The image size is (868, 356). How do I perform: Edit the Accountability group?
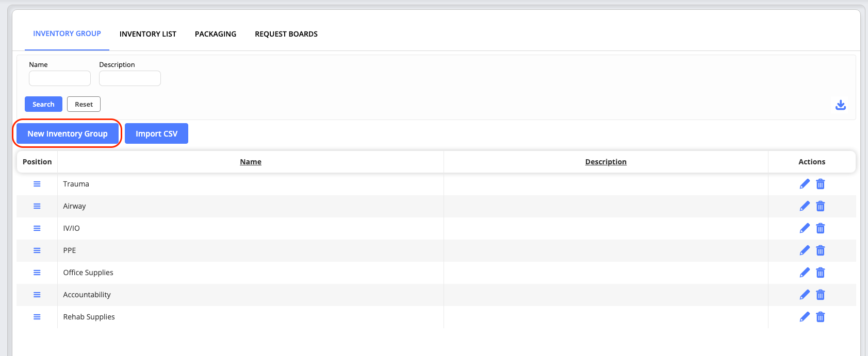click(x=805, y=295)
